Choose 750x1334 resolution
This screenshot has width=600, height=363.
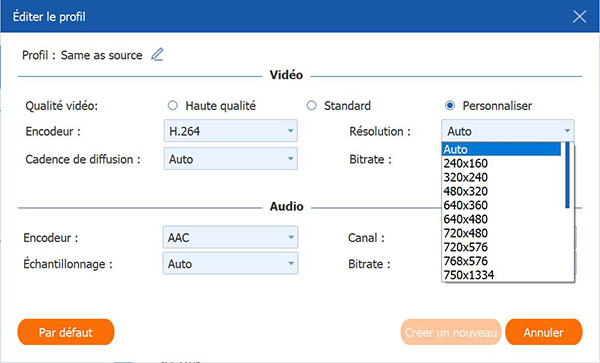pyautogui.click(x=502, y=275)
